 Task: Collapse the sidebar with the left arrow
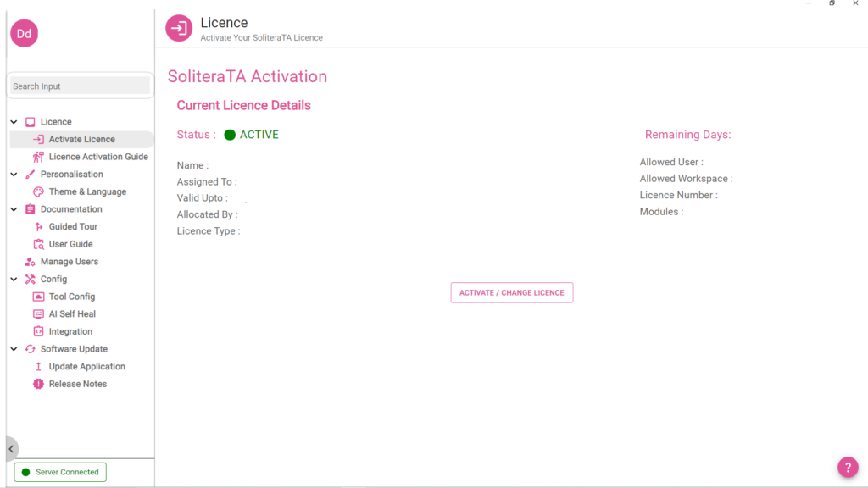coord(11,449)
